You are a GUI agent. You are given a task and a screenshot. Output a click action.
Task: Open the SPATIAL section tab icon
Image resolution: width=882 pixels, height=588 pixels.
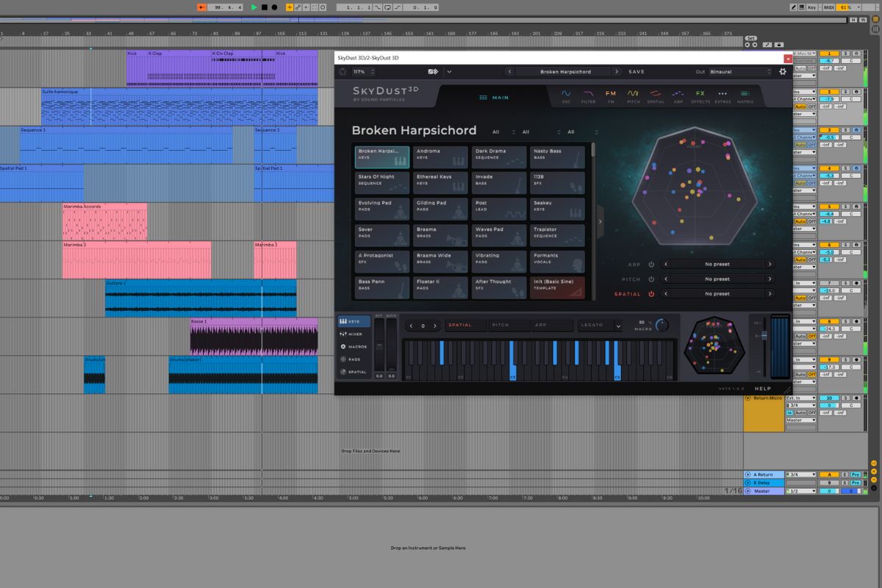click(x=656, y=96)
